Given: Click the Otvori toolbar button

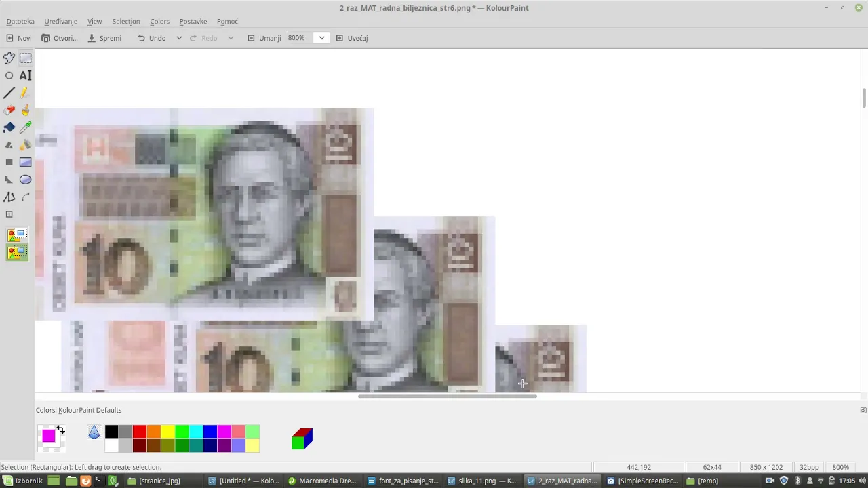Looking at the screenshot, I should point(59,38).
